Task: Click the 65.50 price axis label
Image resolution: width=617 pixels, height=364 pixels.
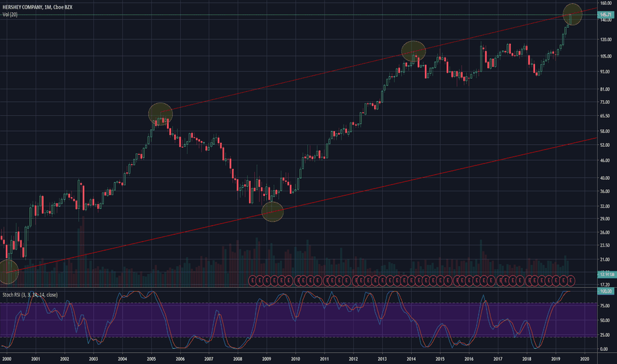Action: (605, 116)
